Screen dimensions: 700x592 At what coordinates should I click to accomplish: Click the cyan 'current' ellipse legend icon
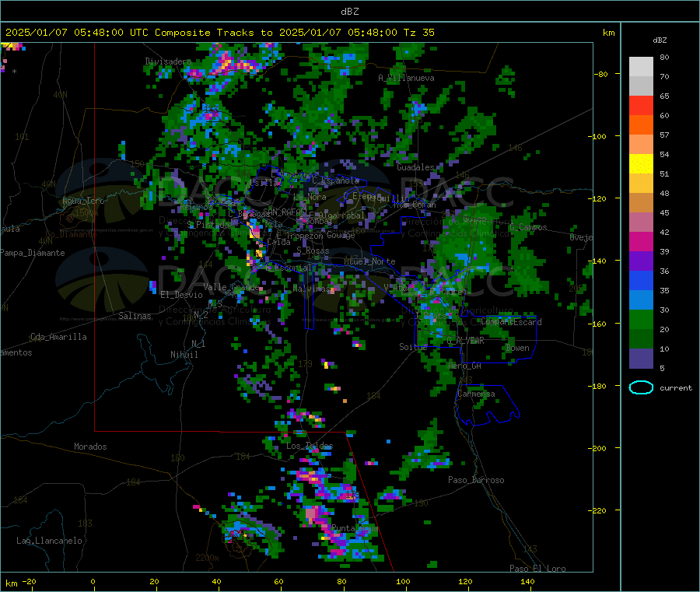(641, 387)
